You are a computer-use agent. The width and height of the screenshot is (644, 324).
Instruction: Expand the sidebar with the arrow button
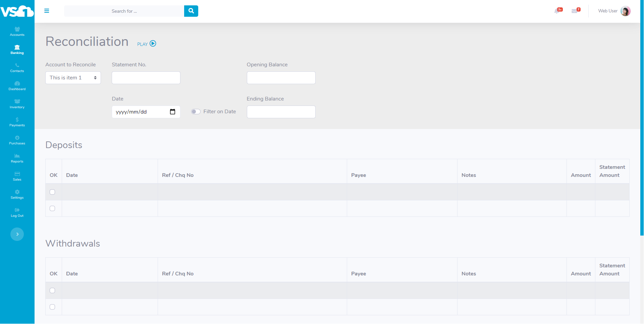click(17, 234)
